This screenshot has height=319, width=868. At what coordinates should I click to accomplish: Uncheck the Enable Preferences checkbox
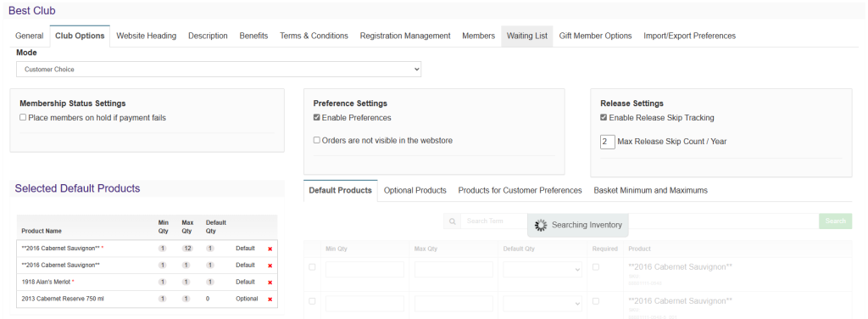317,117
